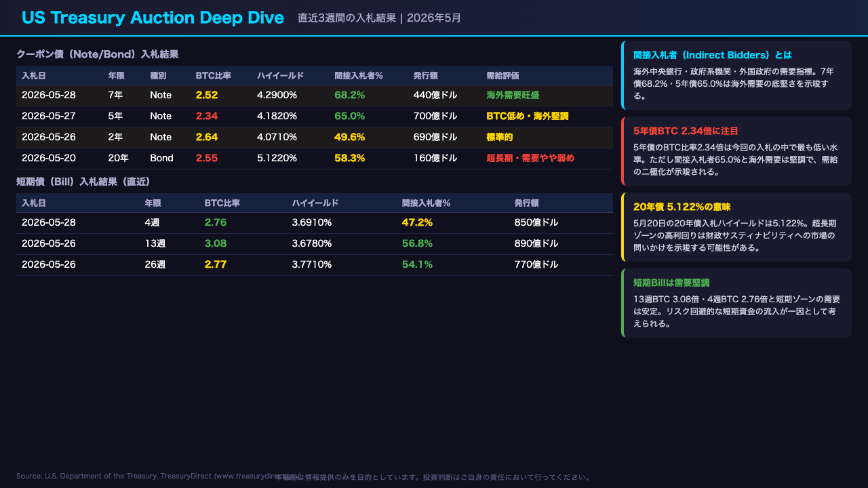
Task: Click the indirect bidder value 65.0%
Action: coord(350,116)
